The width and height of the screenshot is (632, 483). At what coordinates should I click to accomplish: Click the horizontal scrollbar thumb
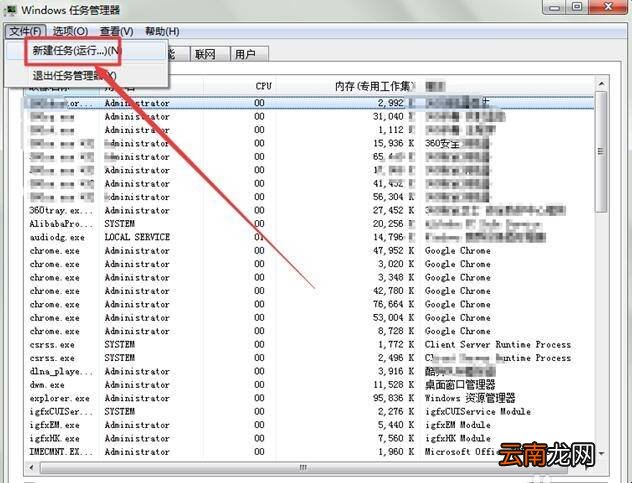(x=303, y=468)
